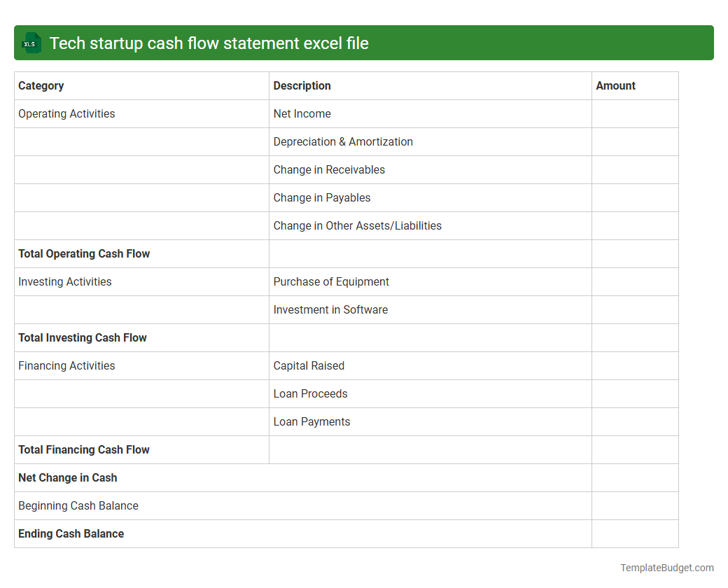Select the Capital Raised description cell
Image resolution: width=728 pixels, height=588 pixels.
pyautogui.click(x=309, y=365)
